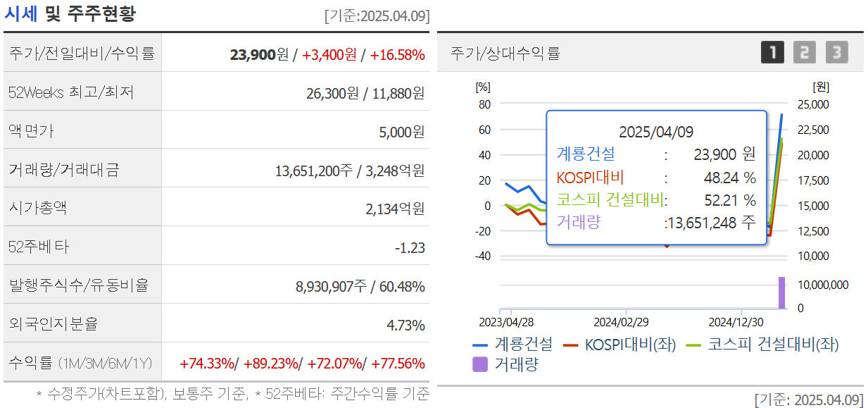Viewport: 868px width, 408px height.
Task: Select the 시가총액 row label
Action: [x=38, y=208]
